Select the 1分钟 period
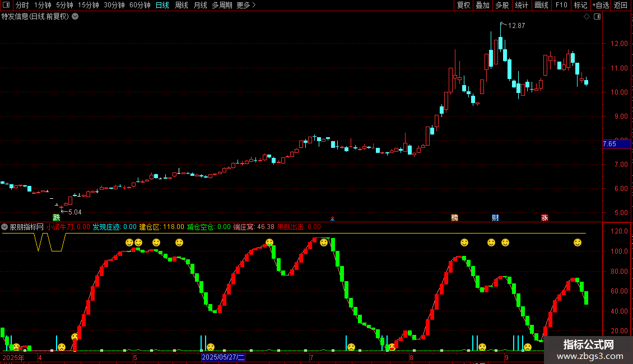This screenshot has width=633, height=364. pyautogui.click(x=43, y=5)
